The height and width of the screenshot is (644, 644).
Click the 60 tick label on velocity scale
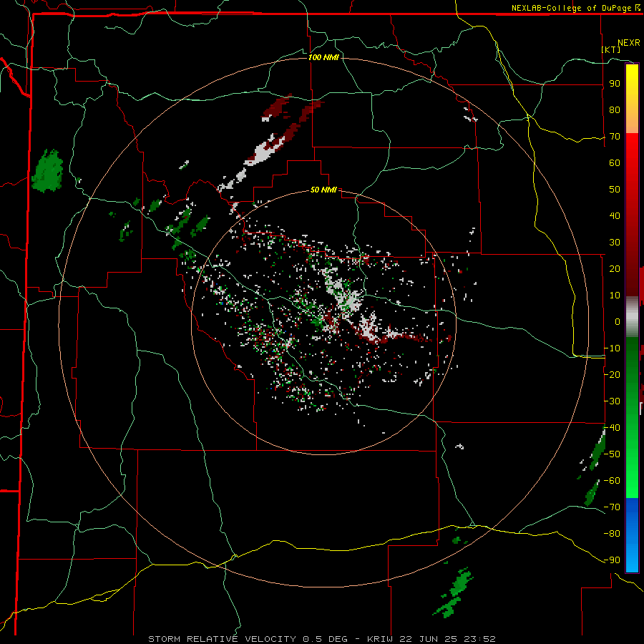point(615,163)
